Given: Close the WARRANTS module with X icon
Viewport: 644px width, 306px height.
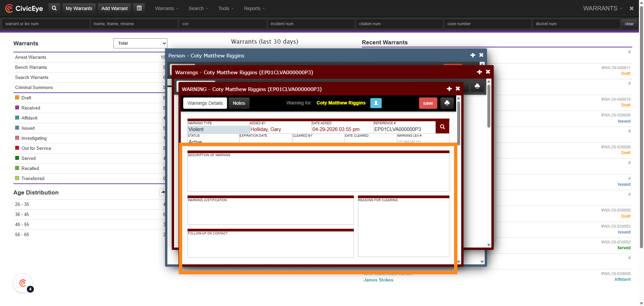Looking at the screenshot, I should (632, 8).
